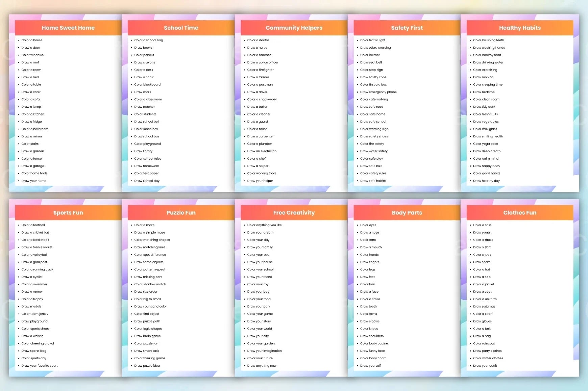Click the 'Draw fingers' list item
This screenshot has width=588, height=391.
369,262
